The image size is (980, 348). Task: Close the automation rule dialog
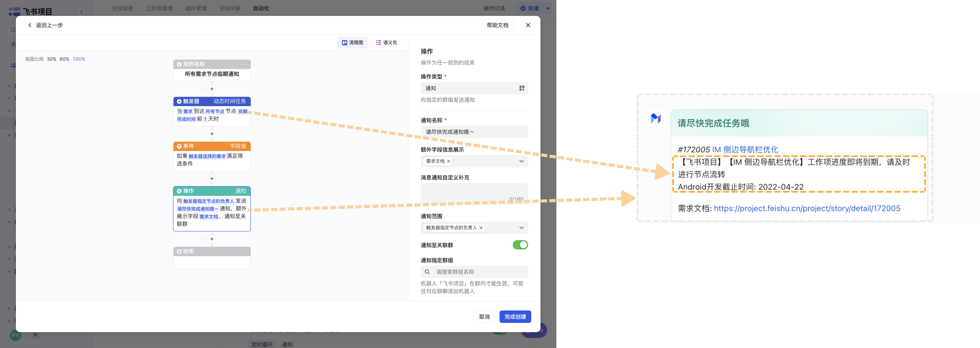[x=528, y=25]
